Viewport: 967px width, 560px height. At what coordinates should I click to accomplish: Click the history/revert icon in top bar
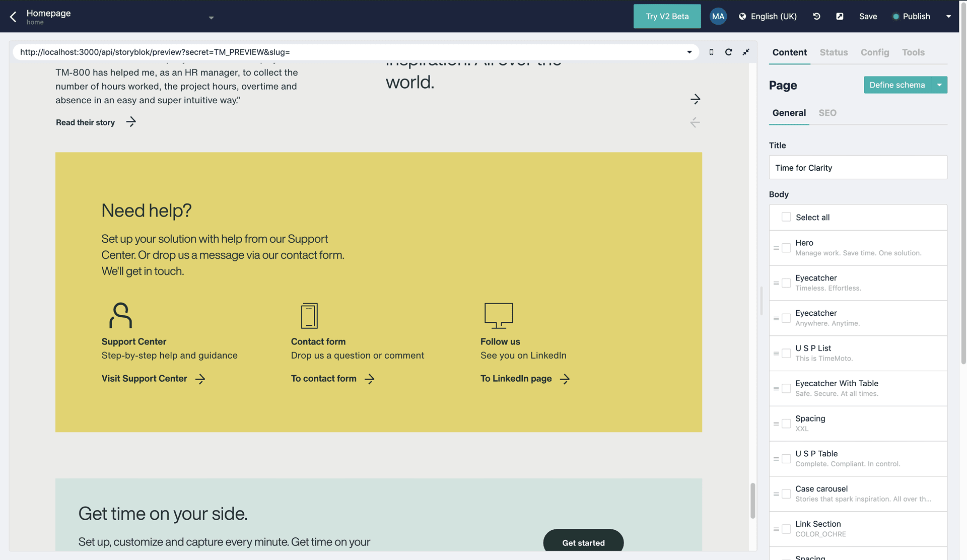816,16
